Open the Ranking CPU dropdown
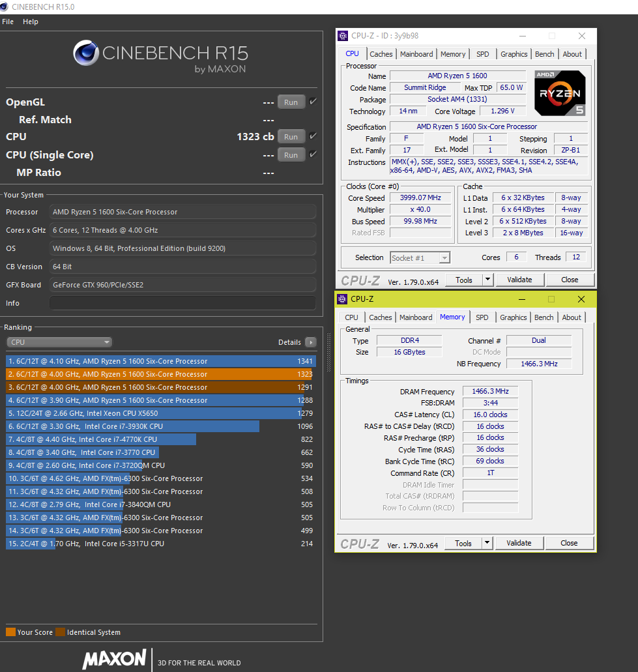 [x=59, y=342]
